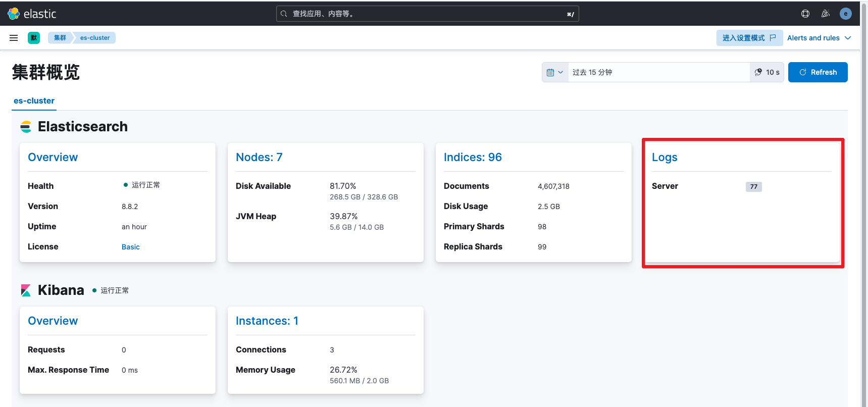The width and height of the screenshot is (868, 407).
Task: Focus the global search field
Action: (x=427, y=14)
